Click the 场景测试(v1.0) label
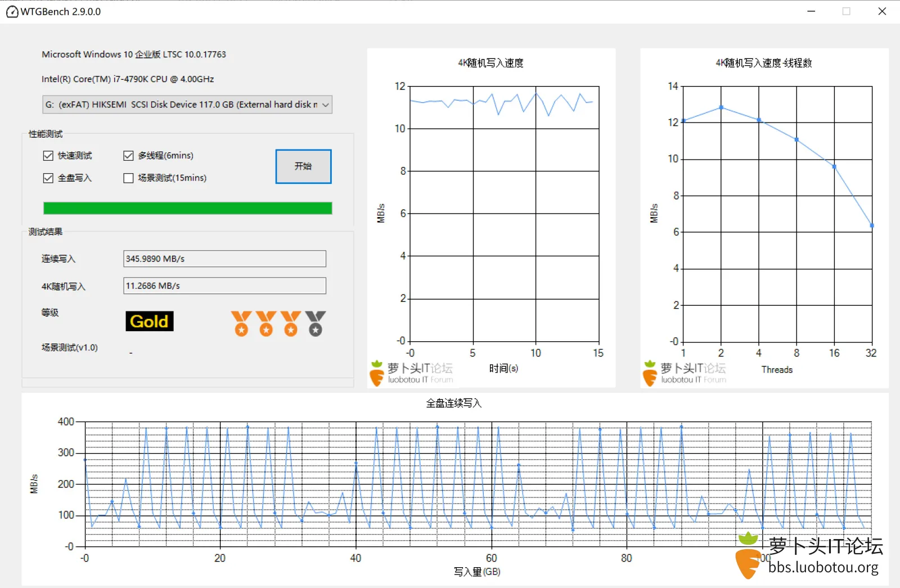Image resolution: width=900 pixels, height=588 pixels. [x=70, y=347]
